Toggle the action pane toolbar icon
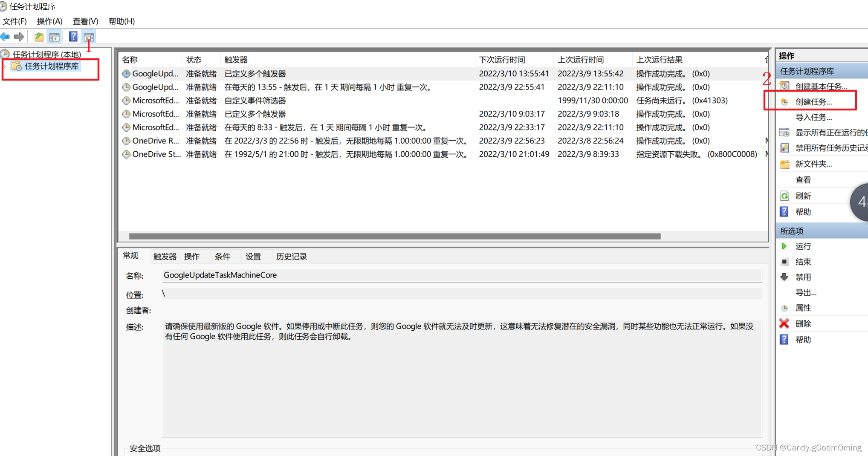Viewport: 868px width, 456px height. [89, 37]
